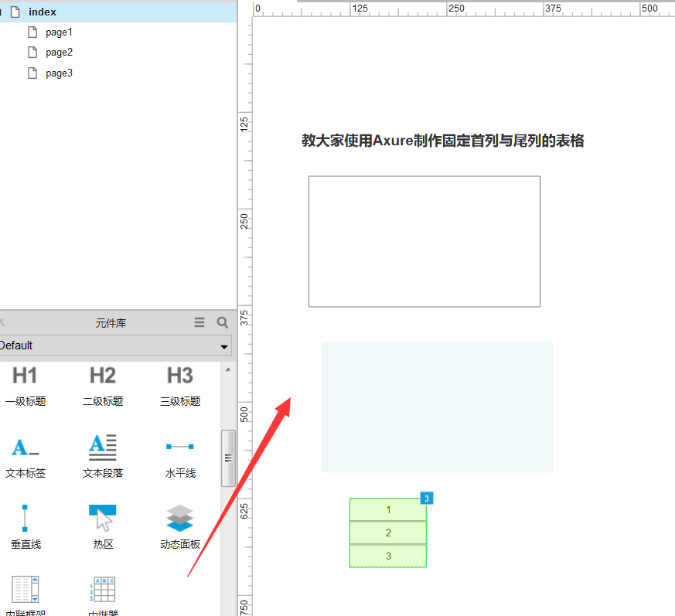Pick the 文本段落 paragraph widget
This screenshot has height=616, width=675.
point(103,457)
